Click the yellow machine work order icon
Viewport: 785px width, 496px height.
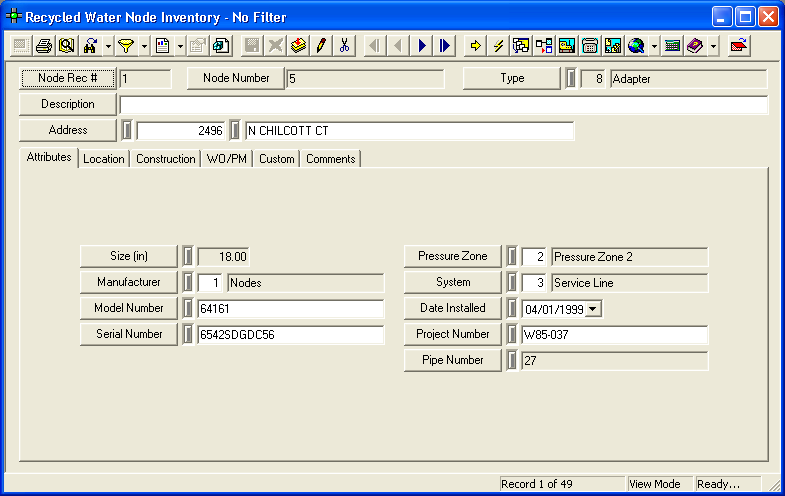click(567, 46)
